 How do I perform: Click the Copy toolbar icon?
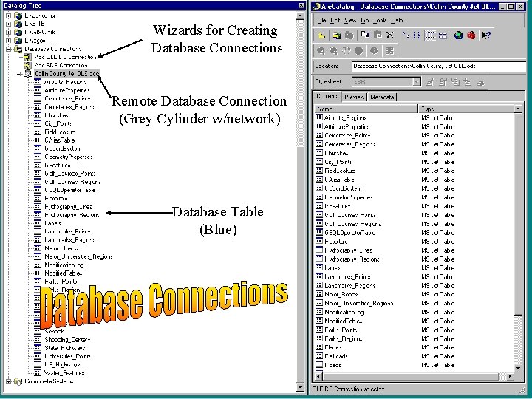point(365,35)
